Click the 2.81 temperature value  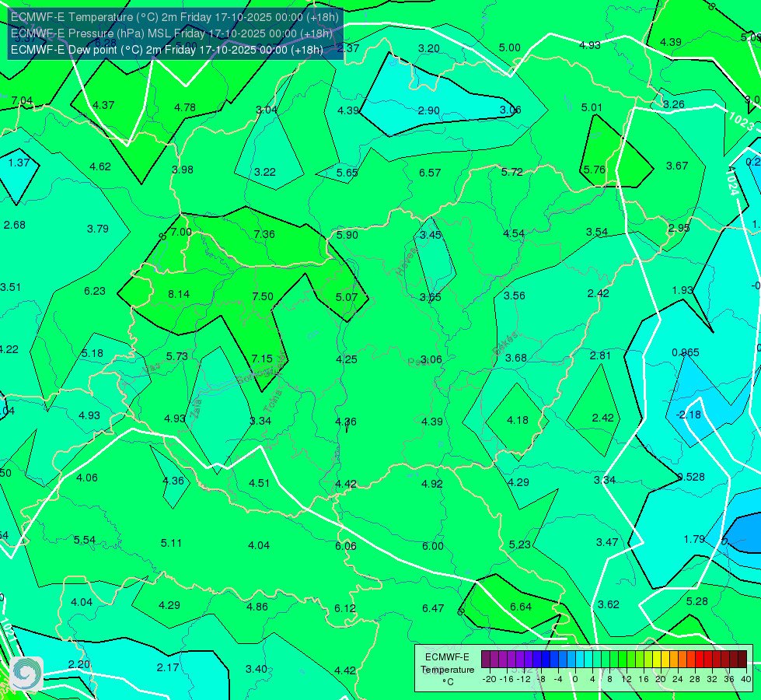pos(600,355)
